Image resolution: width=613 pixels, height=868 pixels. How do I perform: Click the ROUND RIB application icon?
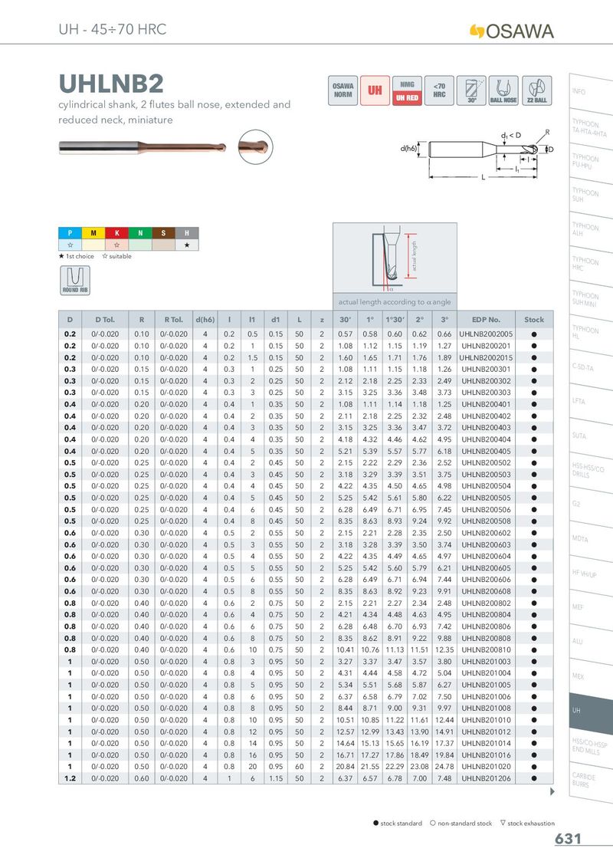click(x=74, y=280)
